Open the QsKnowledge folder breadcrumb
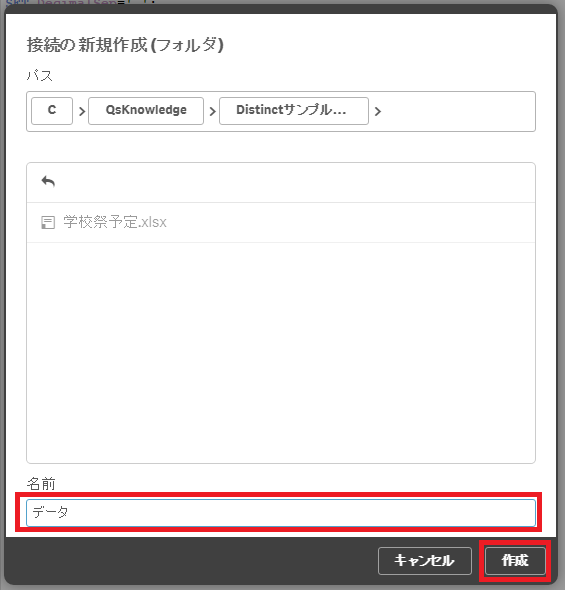Screen dimensions: 565x590 coord(146,111)
